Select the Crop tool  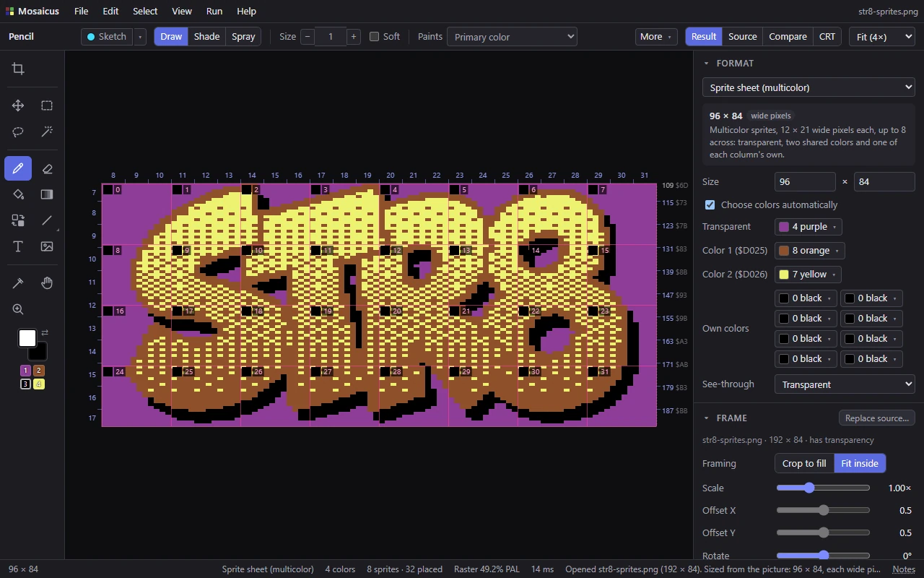[x=18, y=69]
